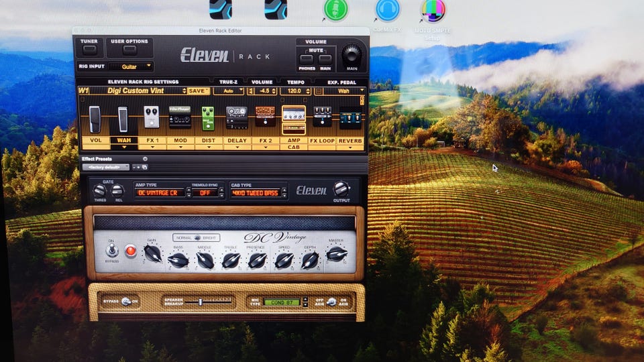Screen dimensions: 644x362
Task: Step the MIC TYPE selector arrows
Action: pos(305,302)
